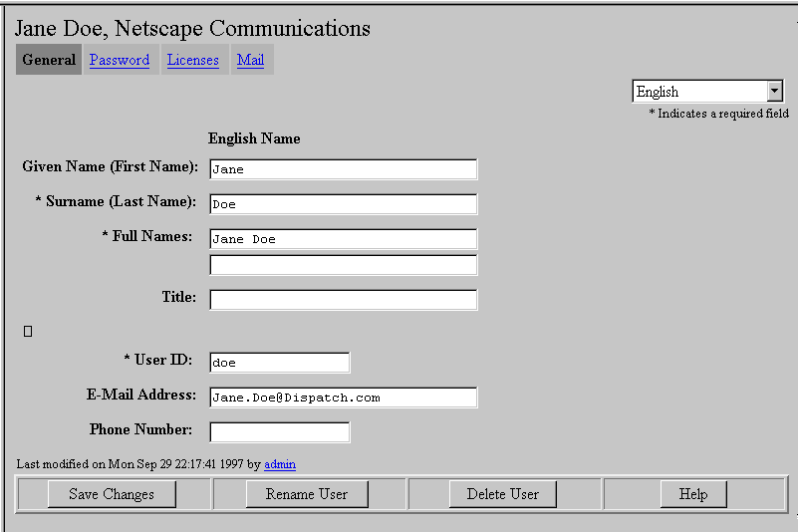This screenshot has width=798, height=532.
Task: Open the Password tab
Action: click(120, 60)
